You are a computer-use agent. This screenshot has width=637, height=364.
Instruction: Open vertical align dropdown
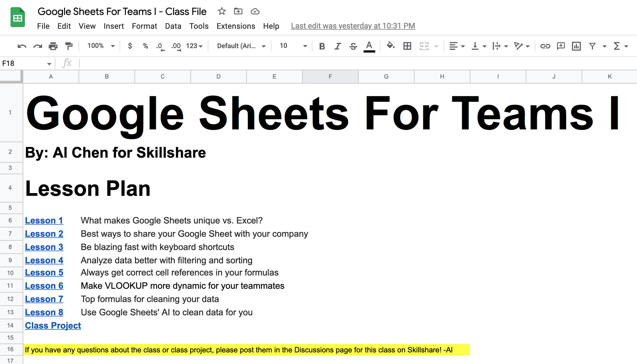pos(479,46)
